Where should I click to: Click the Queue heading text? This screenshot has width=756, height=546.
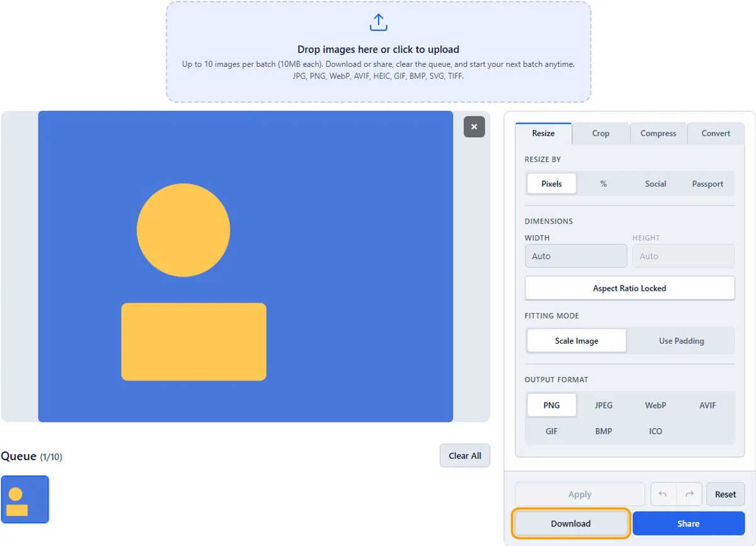(x=19, y=456)
